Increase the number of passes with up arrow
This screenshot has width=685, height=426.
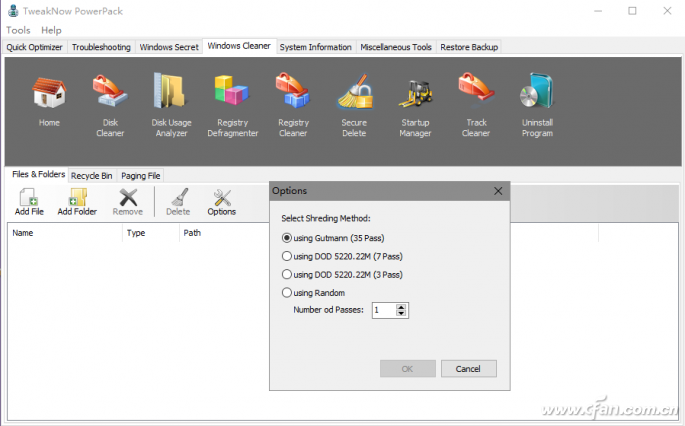(401, 307)
